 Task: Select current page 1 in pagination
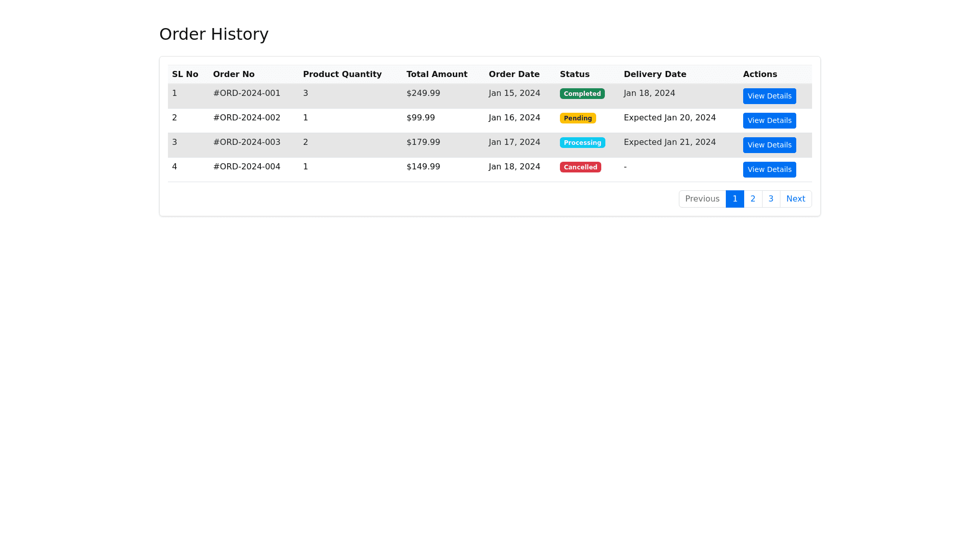pyautogui.click(x=734, y=199)
